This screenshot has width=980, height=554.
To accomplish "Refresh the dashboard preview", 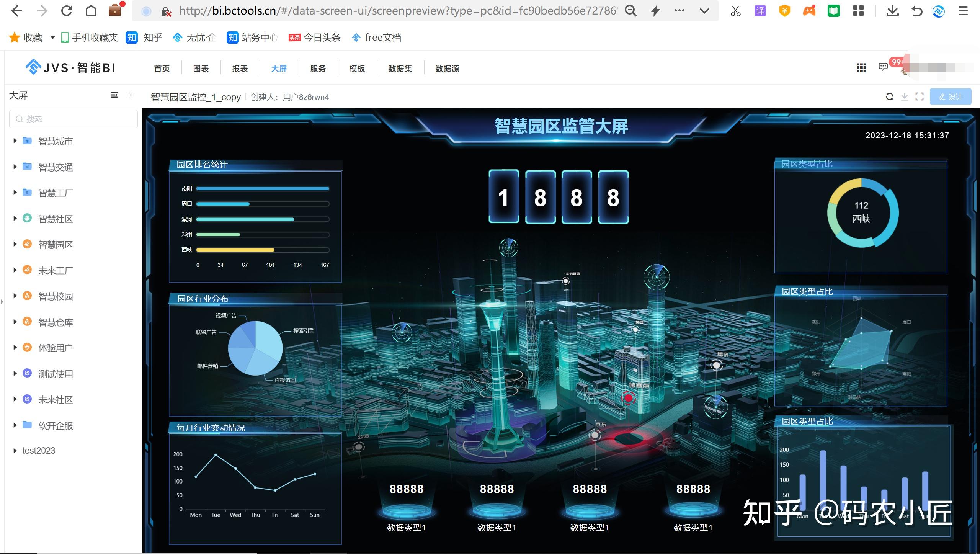I will coord(890,96).
